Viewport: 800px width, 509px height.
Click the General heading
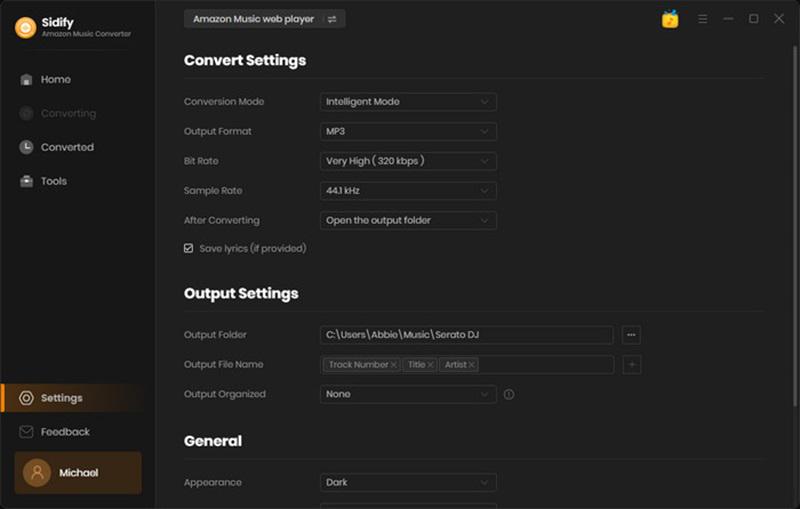point(213,441)
